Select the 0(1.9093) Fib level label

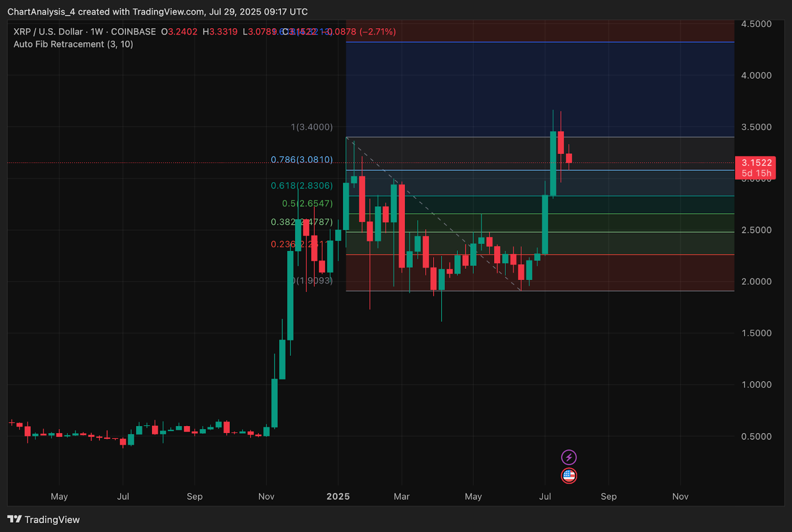pos(313,281)
